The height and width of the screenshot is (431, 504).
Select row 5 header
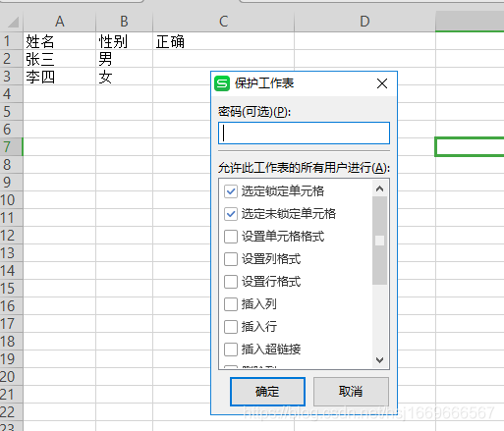(x=11, y=112)
